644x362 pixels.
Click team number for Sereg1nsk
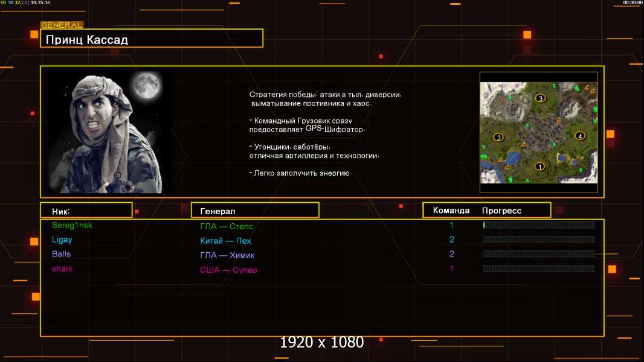point(451,225)
